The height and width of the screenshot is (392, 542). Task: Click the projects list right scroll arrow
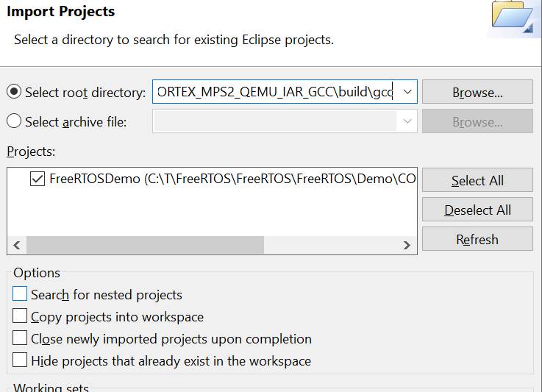click(x=407, y=245)
